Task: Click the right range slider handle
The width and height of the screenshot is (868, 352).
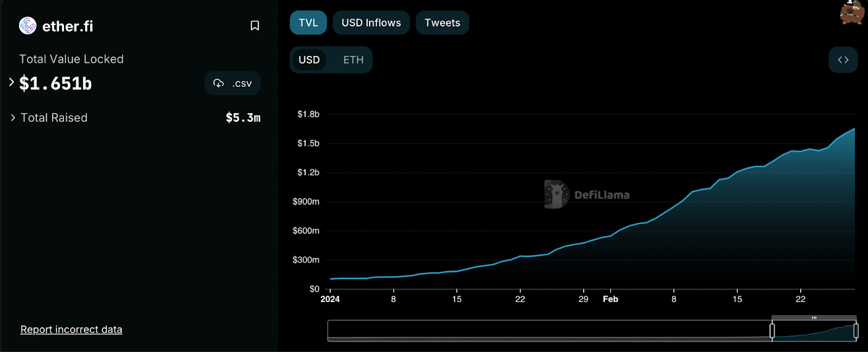Action: (x=856, y=330)
